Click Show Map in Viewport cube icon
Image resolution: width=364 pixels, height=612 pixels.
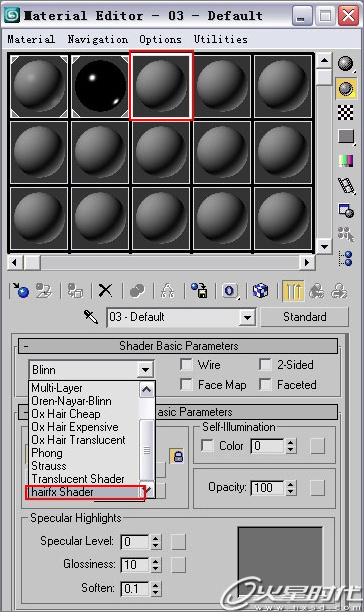[x=261, y=290]
